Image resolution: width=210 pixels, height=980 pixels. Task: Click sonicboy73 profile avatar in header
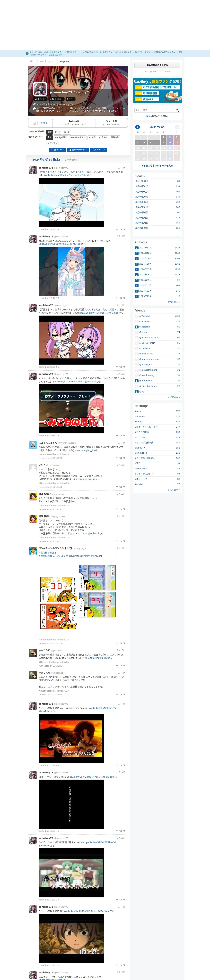pos(40,89)
